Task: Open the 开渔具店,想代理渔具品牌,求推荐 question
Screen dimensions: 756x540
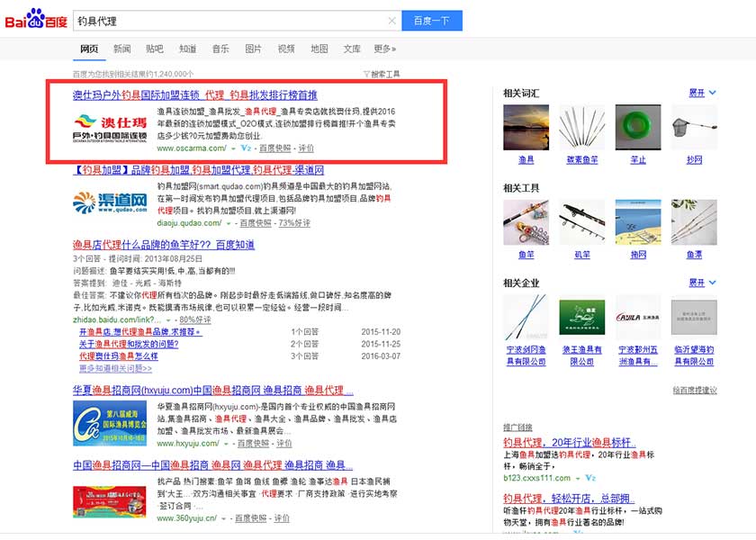Action: [x=140, y=332]
